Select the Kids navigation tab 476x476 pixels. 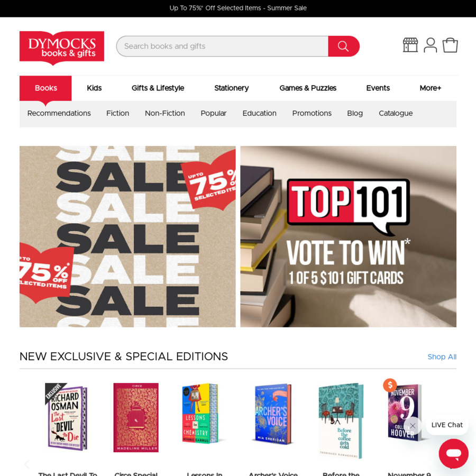tap(94, 88)
